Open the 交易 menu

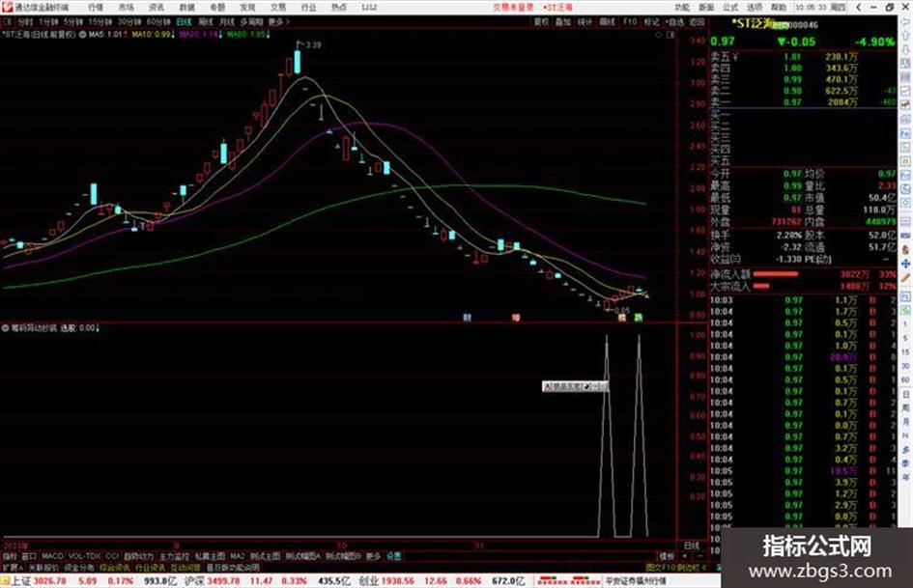pos(277,7)
